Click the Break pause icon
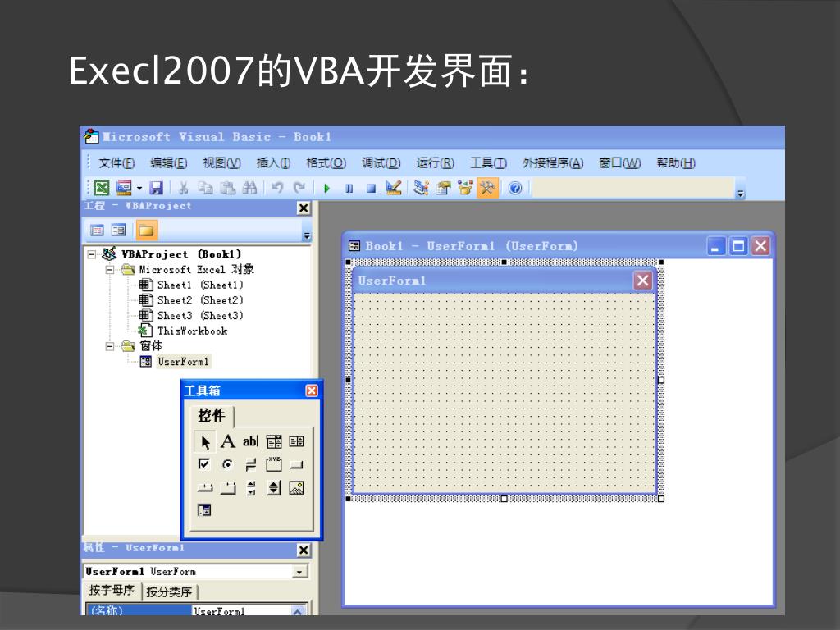Screen dimensions: 840x630 pos(349,188)
